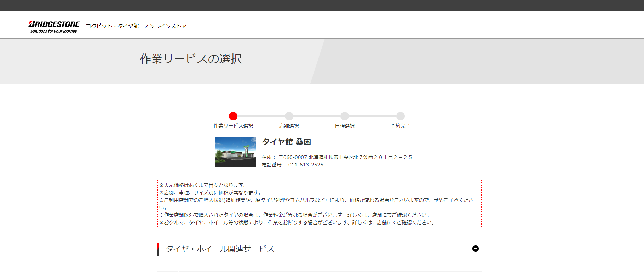The image size is (644, 272).
Task: Jump to the 日程選択 step label
Action: click(345, 126)
